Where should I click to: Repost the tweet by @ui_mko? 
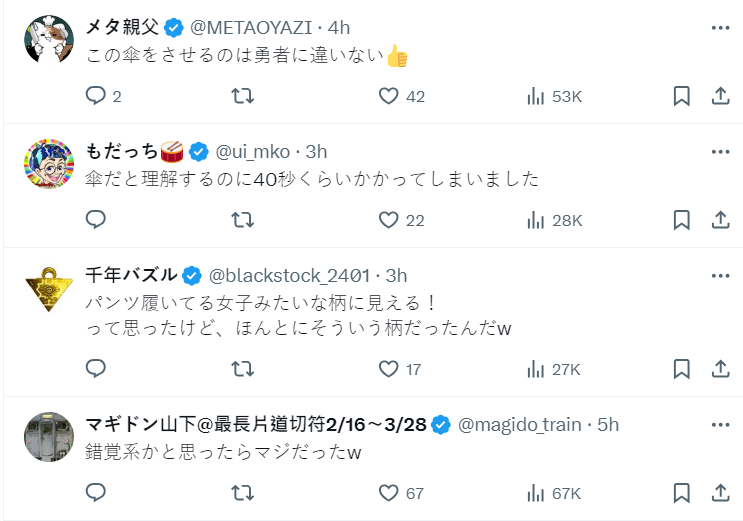tap(242, 220)
